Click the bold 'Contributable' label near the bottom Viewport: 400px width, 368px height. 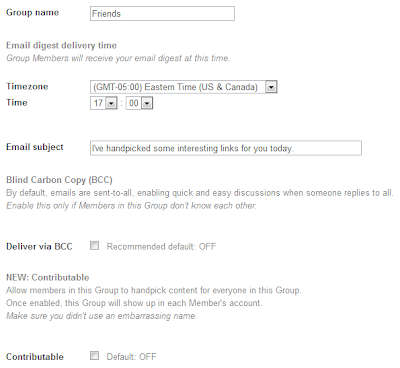click(35, 357)
